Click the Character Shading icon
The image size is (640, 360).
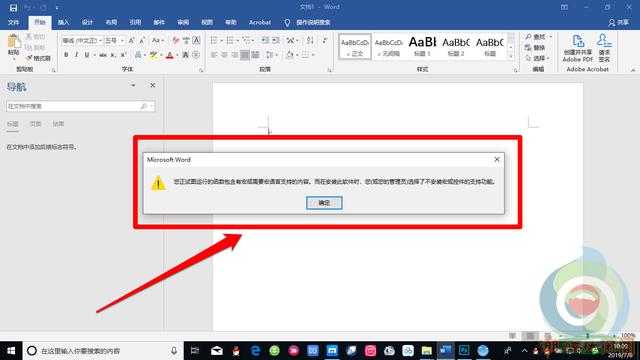click(185, 55)
